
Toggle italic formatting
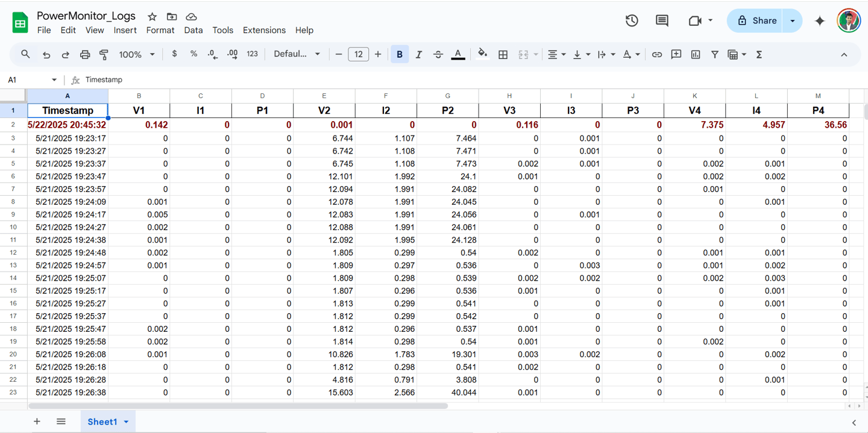[x=419, y=54]
